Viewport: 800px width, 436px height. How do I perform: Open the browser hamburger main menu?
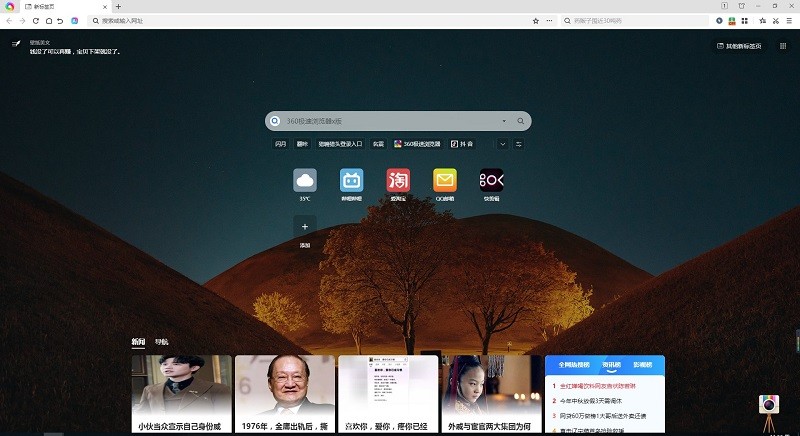click(790, 21)
